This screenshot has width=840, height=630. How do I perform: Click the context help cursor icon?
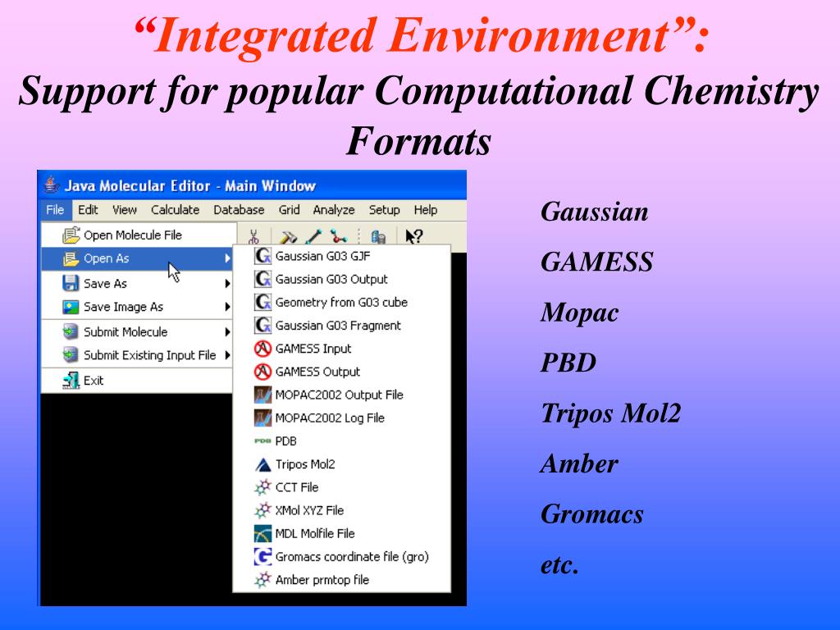[413, 236]
